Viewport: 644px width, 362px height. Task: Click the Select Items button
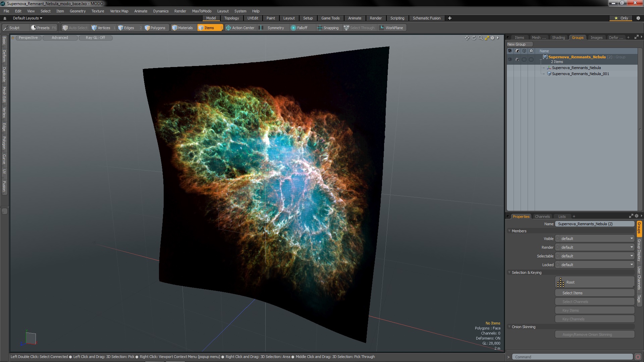pos(595,293)
